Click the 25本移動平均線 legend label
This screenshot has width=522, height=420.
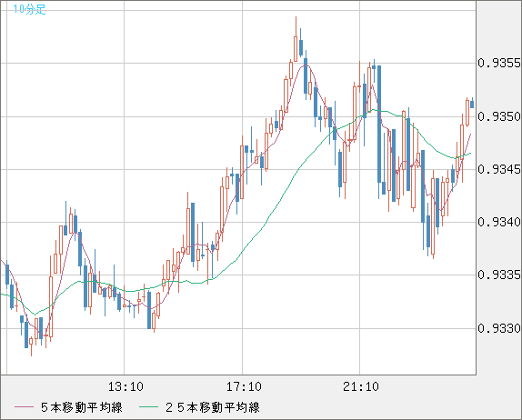click(213, 407)
